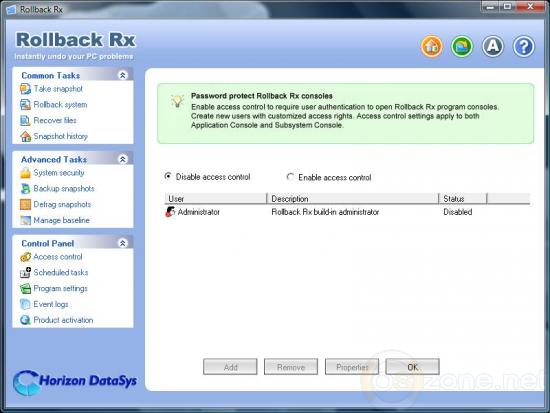Open Scheduled tasks in Control Panel
Image resolution: width=550 pixels, height=413 pixels.
click(61, 272)
